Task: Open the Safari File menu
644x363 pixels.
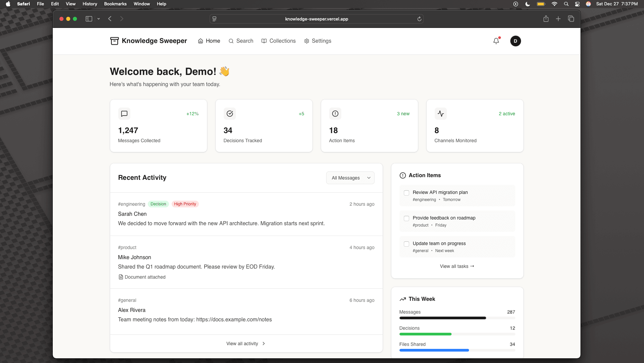Action: click(40, 4)
